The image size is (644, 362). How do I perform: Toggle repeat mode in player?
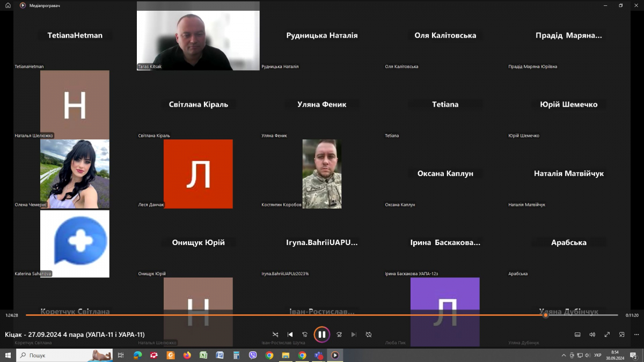pyautogui.click(x=369, y=335)
